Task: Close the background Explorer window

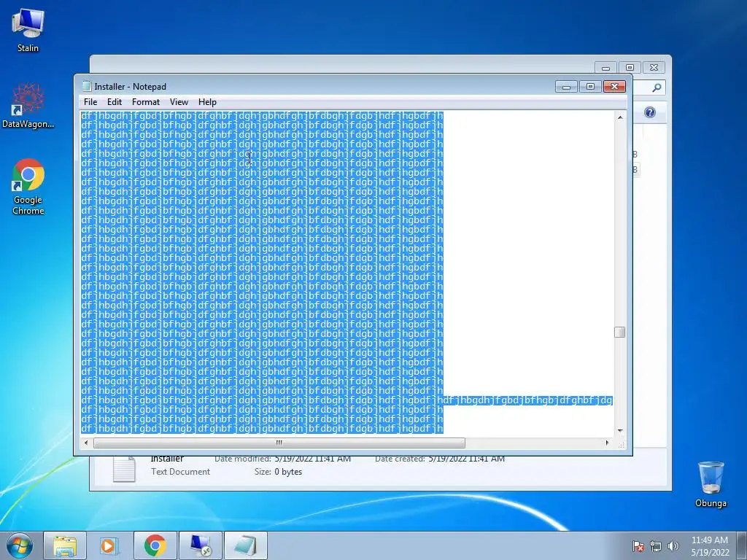Action: [x=654, y=68]
